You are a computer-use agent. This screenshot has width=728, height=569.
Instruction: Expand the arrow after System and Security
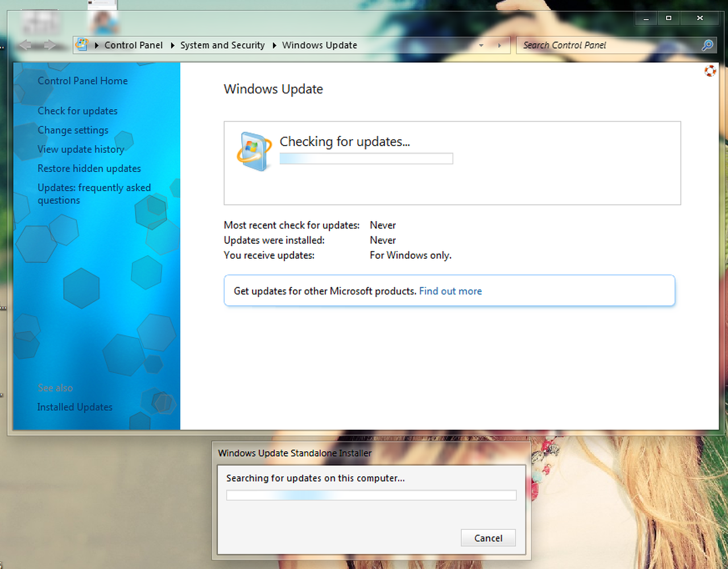pyautogui.click(x=274, y=45)
